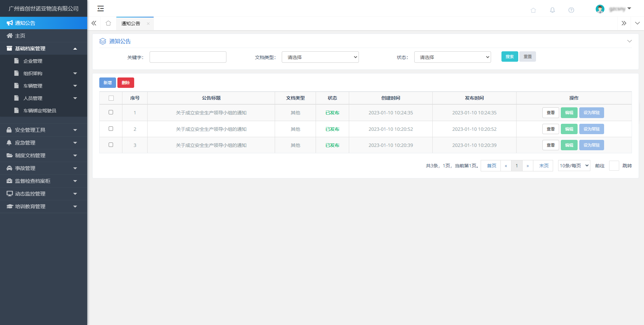The image size is (644, 325).
Task: Toggle the select-all checkbox in table header
Action: pyautogui.click(x=111, y=98)
